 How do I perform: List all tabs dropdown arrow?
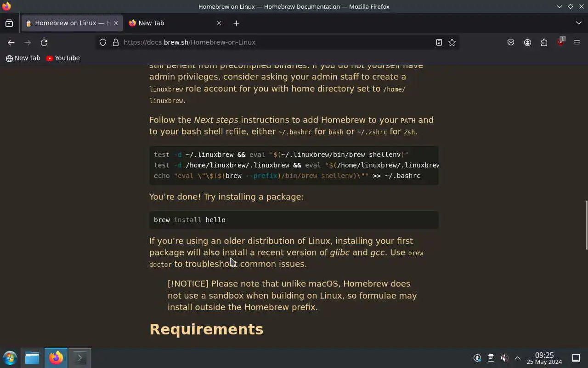[578, 23]
